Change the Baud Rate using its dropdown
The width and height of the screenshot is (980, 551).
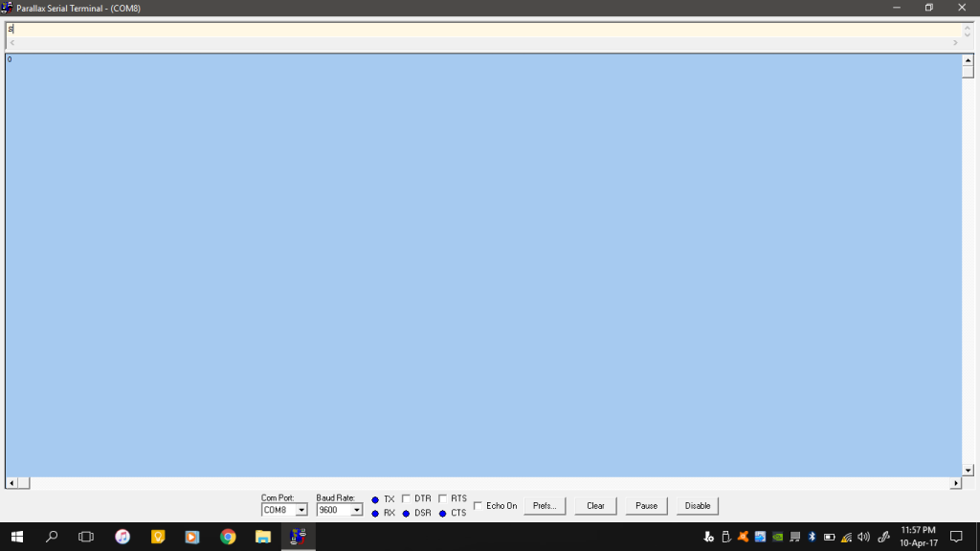click(x=355, y=509)
